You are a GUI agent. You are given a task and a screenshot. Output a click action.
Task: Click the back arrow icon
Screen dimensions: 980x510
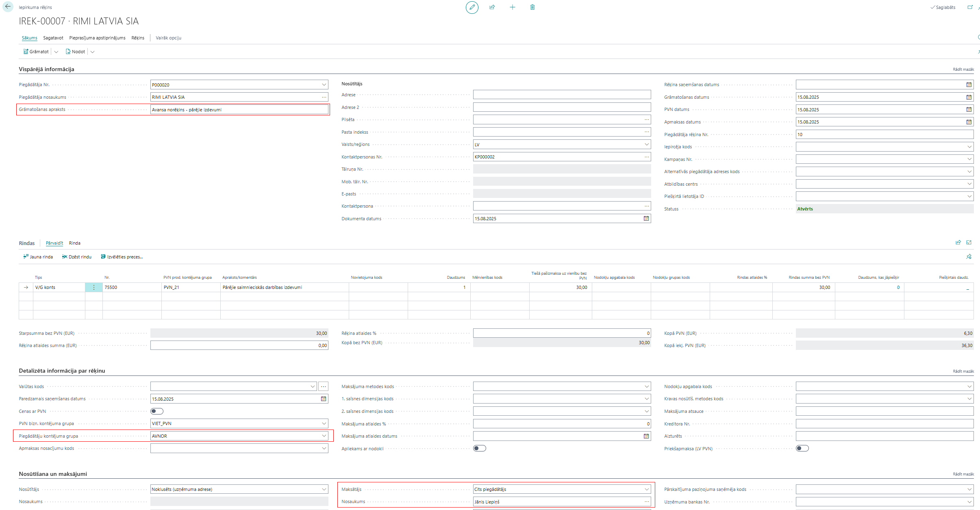coord(8,7)
